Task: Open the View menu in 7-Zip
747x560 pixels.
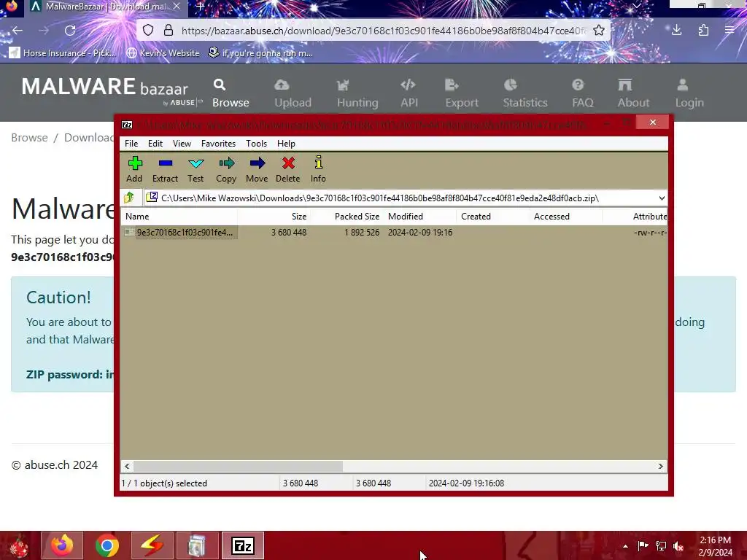Action: (x=182, y=144)
